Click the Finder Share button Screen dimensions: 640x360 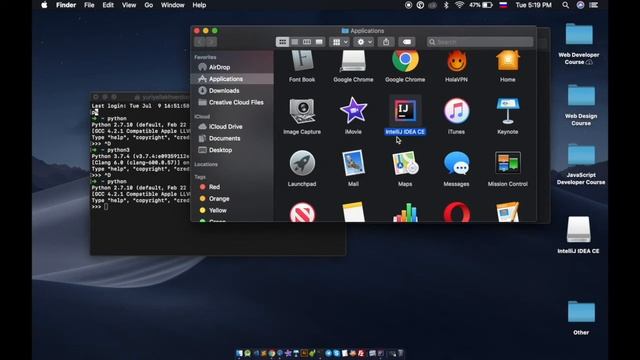(x=386, y=42)
